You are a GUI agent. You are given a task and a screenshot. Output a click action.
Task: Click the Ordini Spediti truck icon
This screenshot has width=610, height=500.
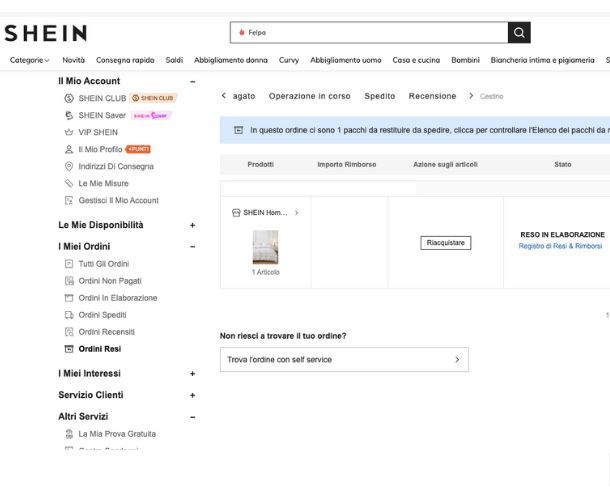pyautogui.click(x=69, y=315)
